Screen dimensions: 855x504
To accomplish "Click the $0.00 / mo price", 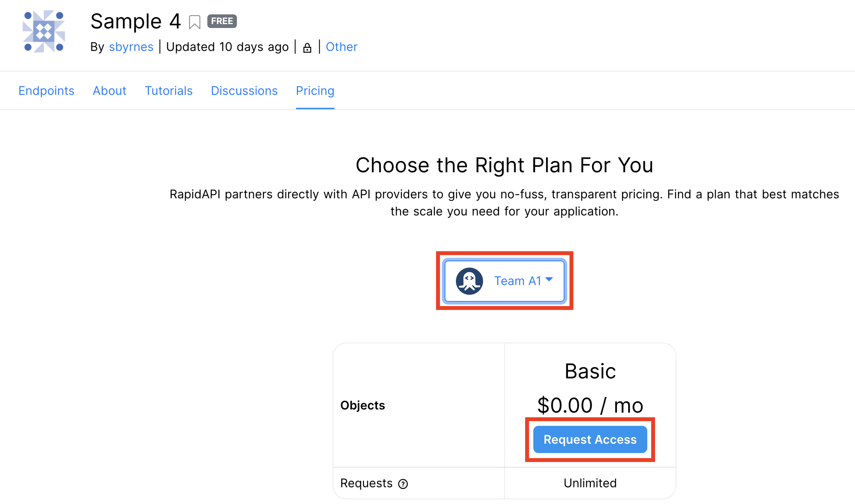I will tap(590, 405).
